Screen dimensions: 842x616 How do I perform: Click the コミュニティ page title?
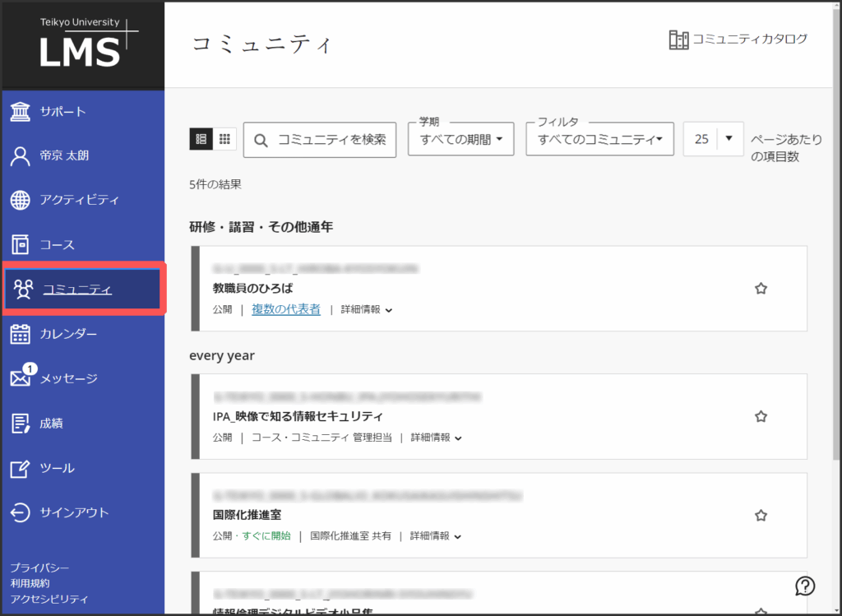coord(262,44)
